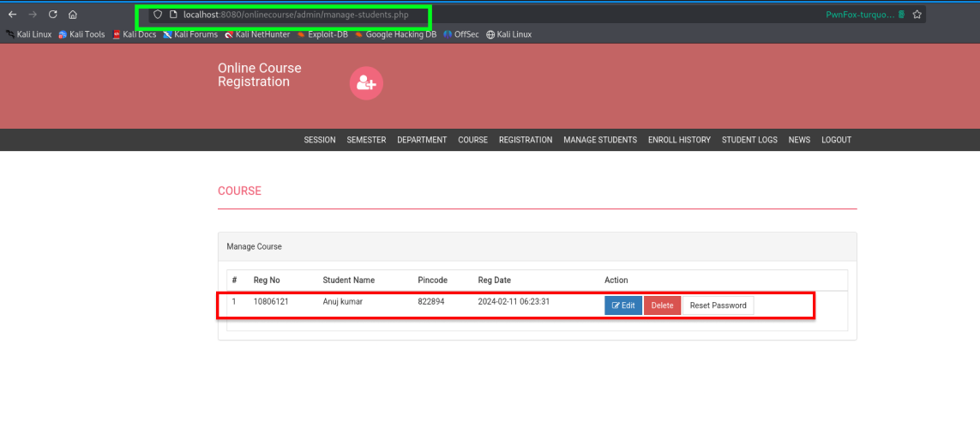Delete student Anuj kumar
The image size is (980, 435).
(662, 305)
